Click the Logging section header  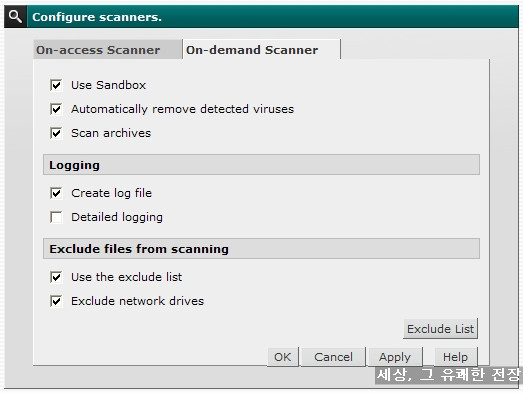click(262, 165)
